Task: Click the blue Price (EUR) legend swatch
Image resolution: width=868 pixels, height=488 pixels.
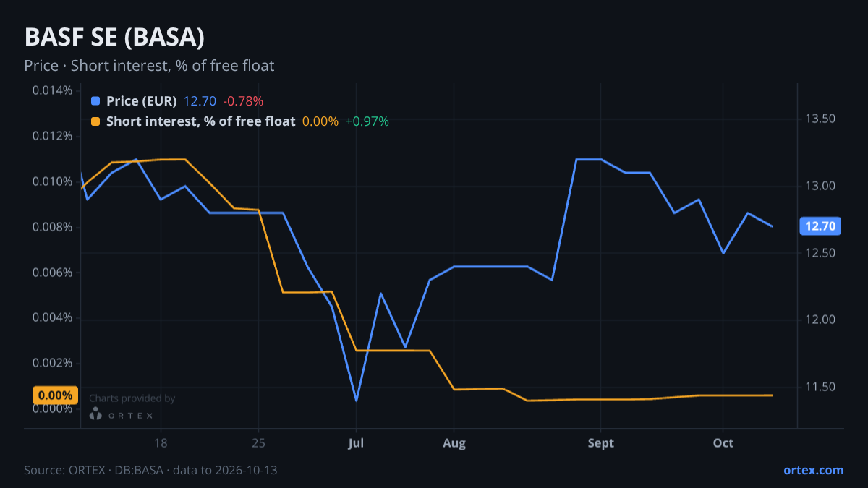Action: click(x=95, y=101)
